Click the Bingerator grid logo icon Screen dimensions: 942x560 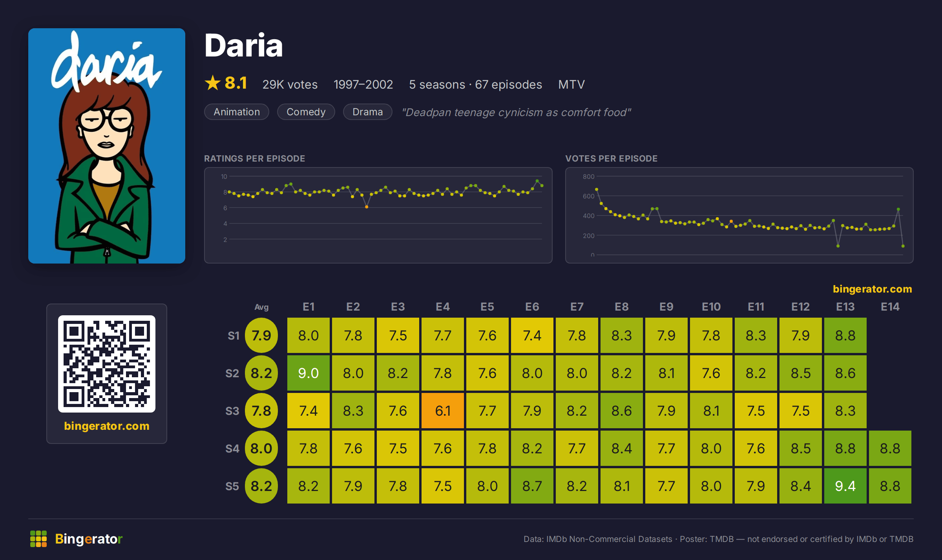38,539
